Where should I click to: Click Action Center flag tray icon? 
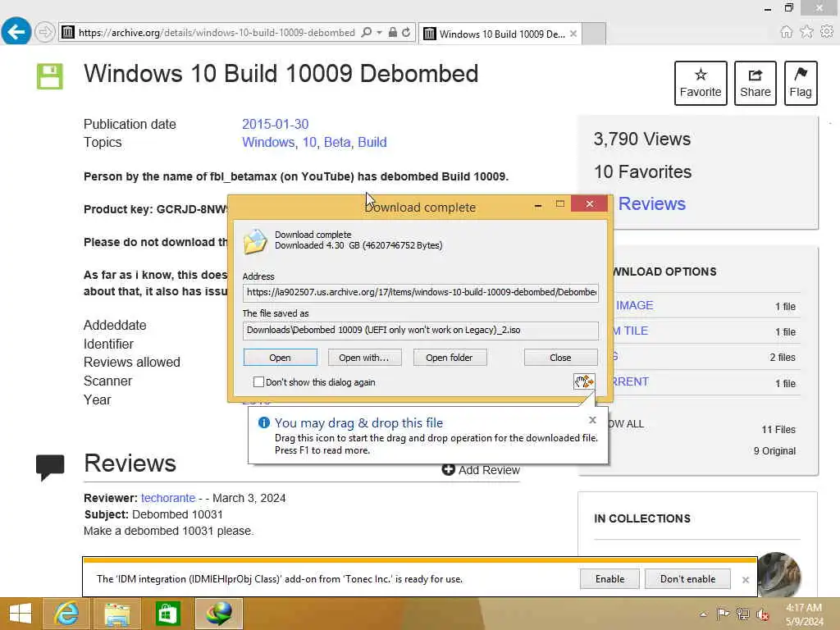pyautogui.click(x=723, y=614)
